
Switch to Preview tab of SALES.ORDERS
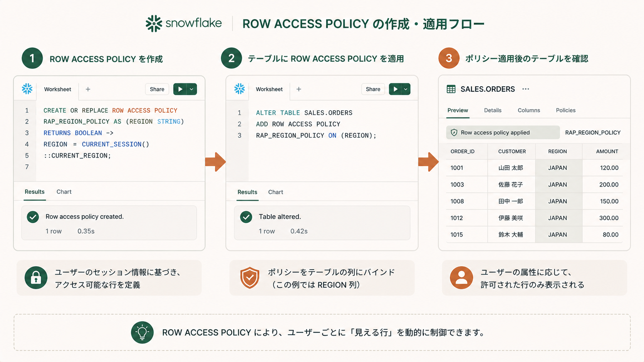(458, 110)
